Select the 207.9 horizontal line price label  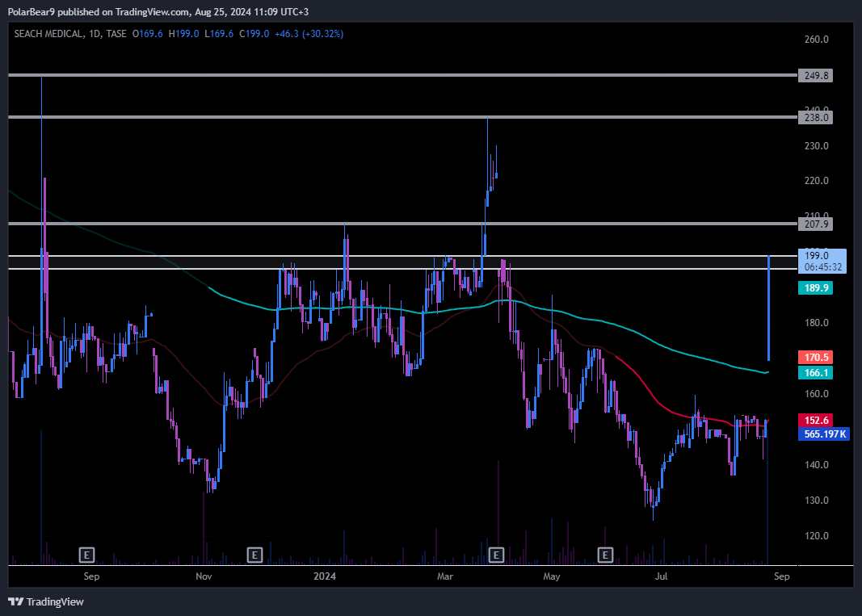816,224
